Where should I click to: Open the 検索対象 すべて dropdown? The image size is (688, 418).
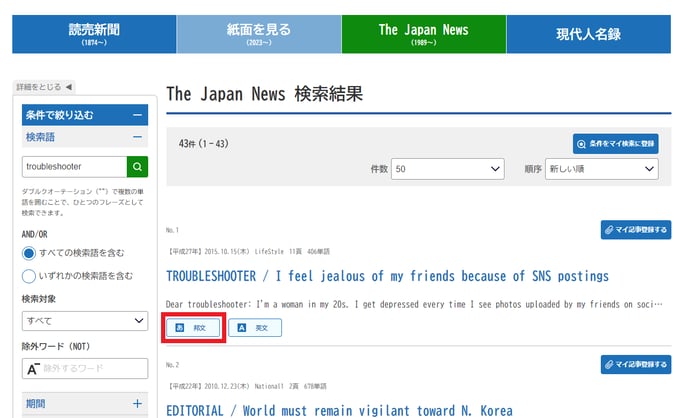[85, 321]
